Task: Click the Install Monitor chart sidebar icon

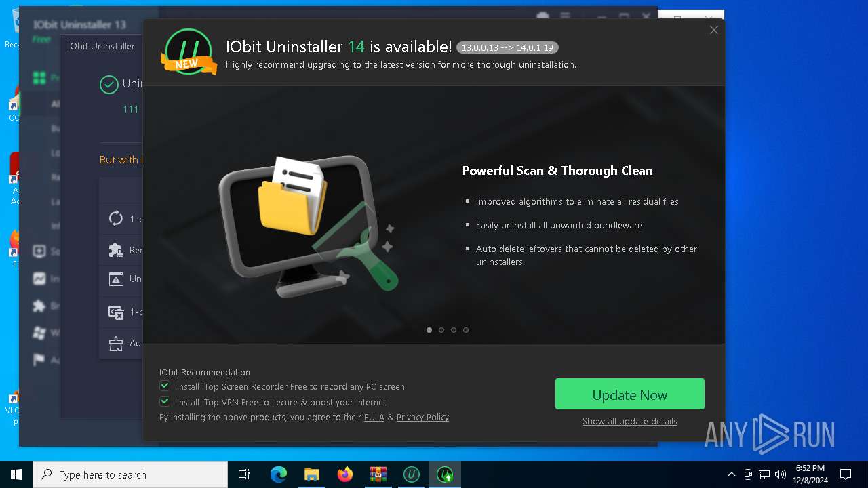Action: coord(39,279)
